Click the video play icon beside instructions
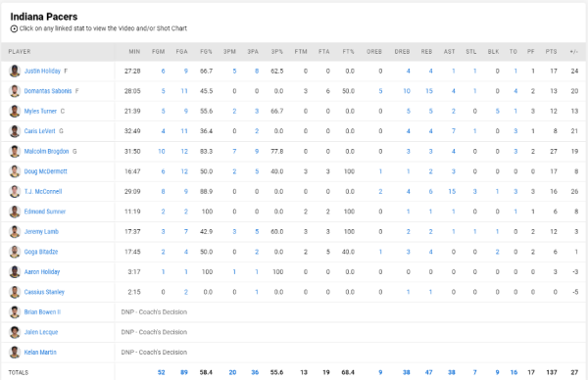The image size is (588, 380). tap(14, 28)
